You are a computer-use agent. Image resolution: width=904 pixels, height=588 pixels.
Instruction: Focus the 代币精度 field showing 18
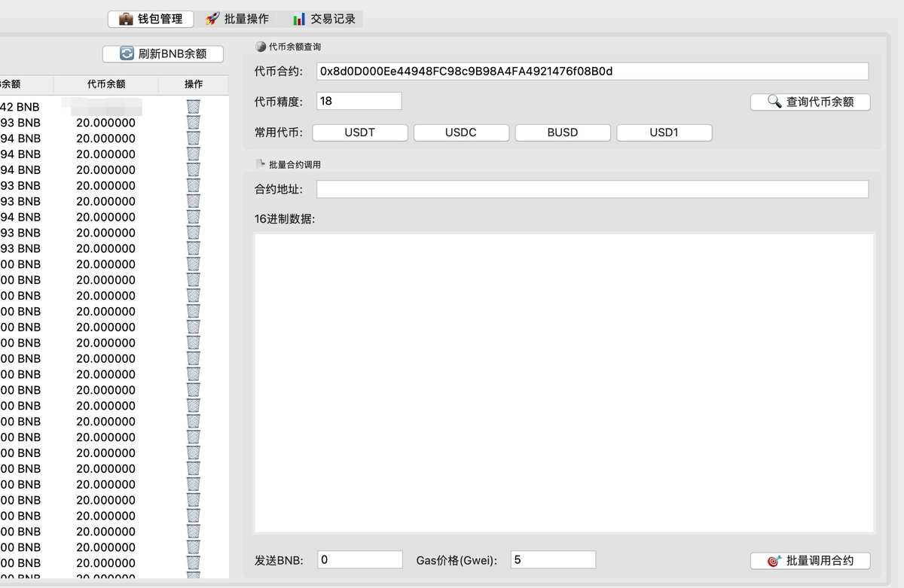(x=359, y=101)
